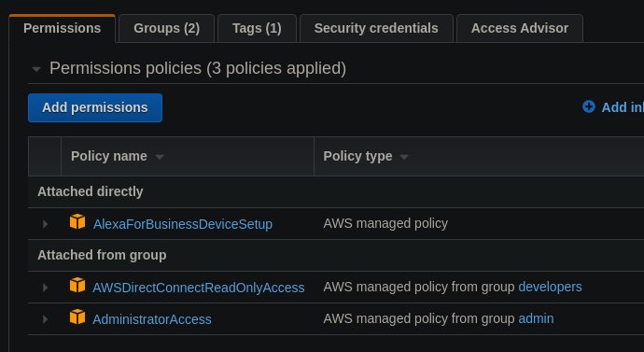644x352 pixels.
Task: Open the AlexaForBusinessDeviceSetup policy link
Action: point(183,224)
